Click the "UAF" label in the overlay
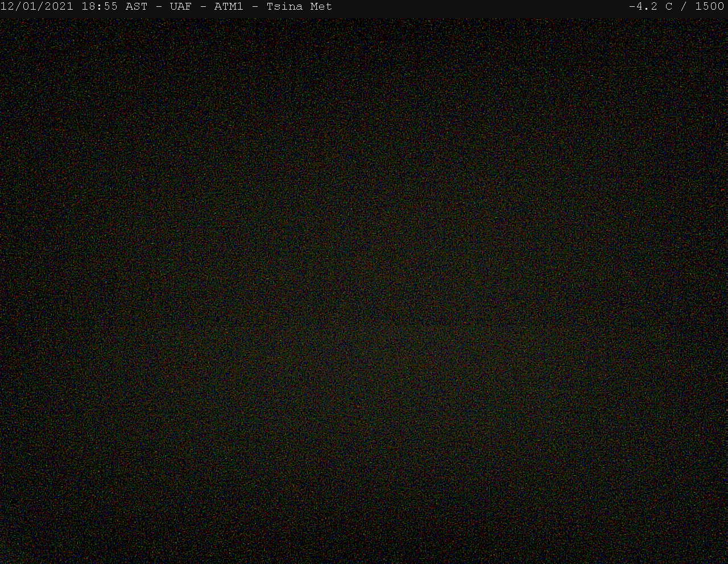The image size is (728, 564). pyautogui.click(x=180, y=7)
